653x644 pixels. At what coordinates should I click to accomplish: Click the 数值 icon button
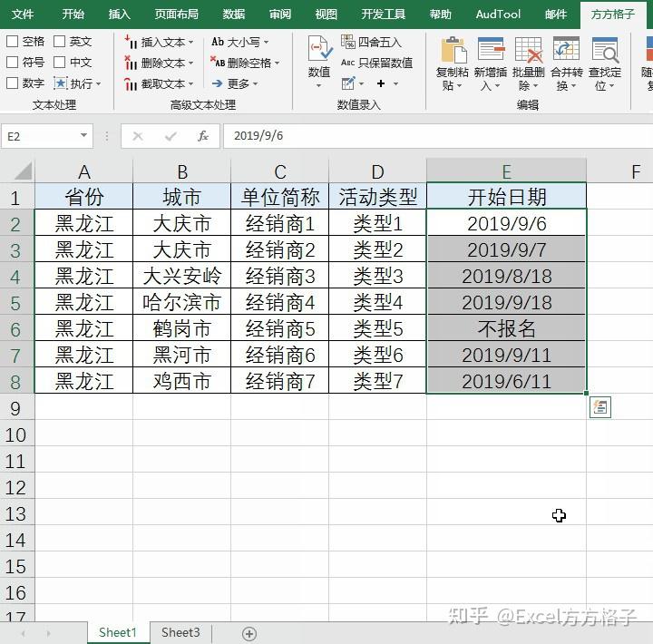[x=319, y=49]
